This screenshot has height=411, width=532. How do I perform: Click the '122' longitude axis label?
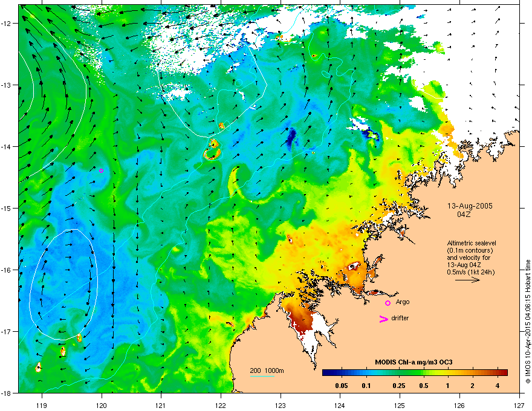(x=221, y=405)
